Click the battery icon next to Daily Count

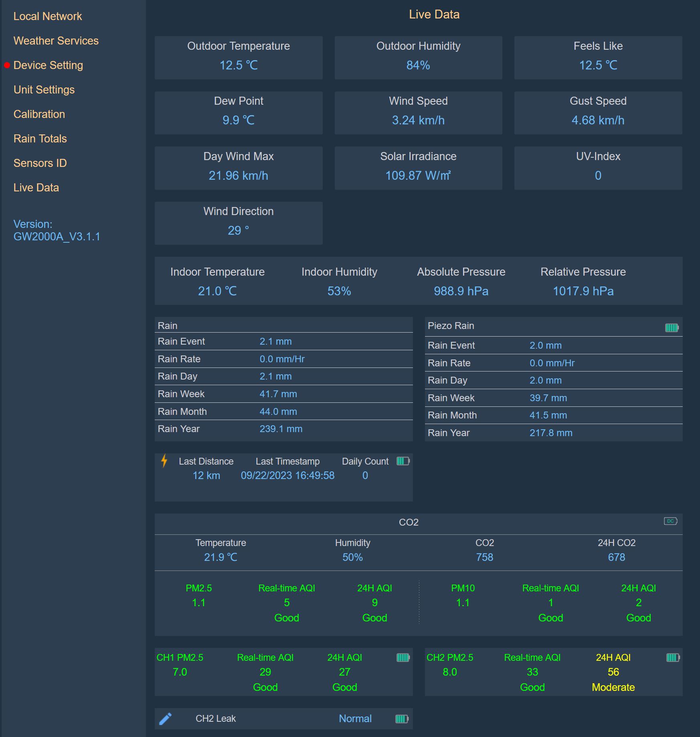click(402, 461)
